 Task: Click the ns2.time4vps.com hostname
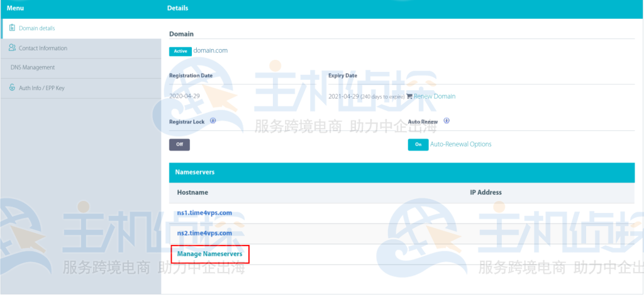pos(204,233)
